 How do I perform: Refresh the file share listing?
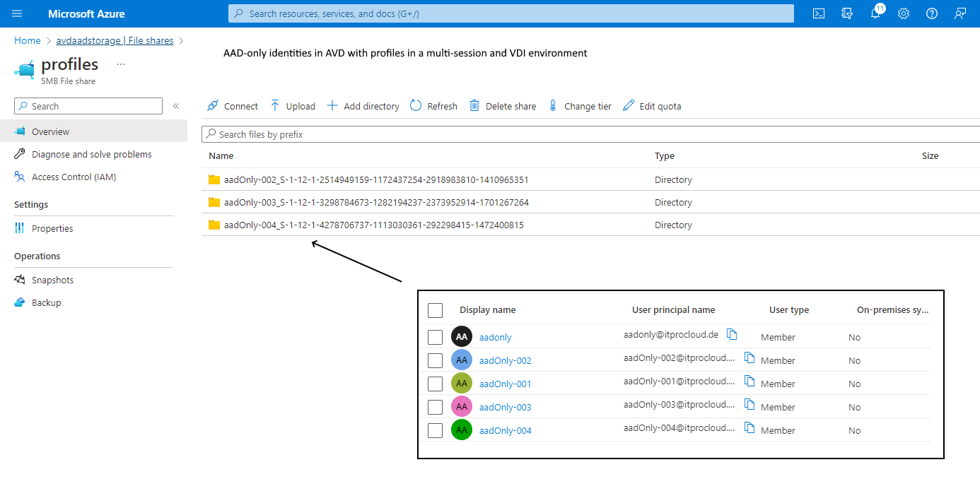coord(433,106)
